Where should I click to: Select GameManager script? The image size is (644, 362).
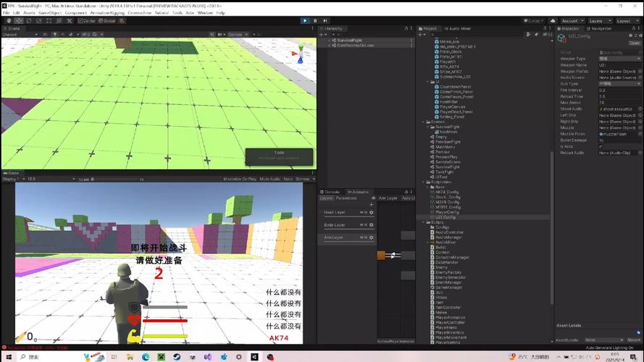[446, 287]
